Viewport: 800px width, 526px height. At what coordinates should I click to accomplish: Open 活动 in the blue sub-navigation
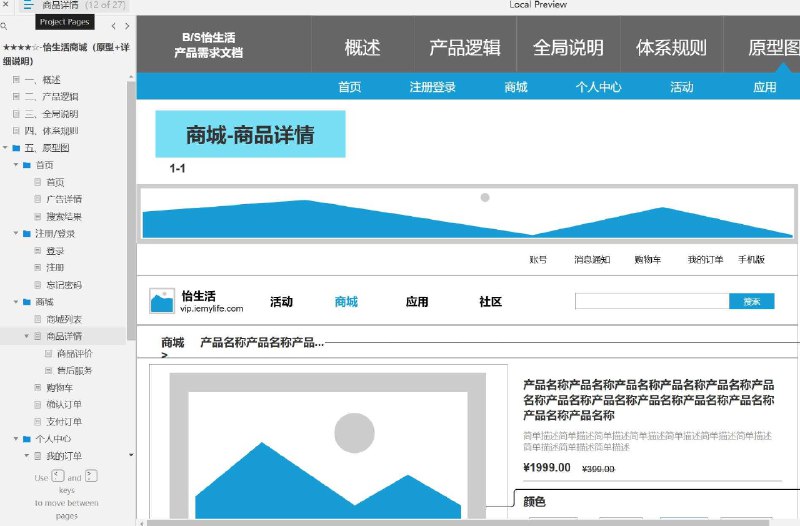tap(682, 87)
